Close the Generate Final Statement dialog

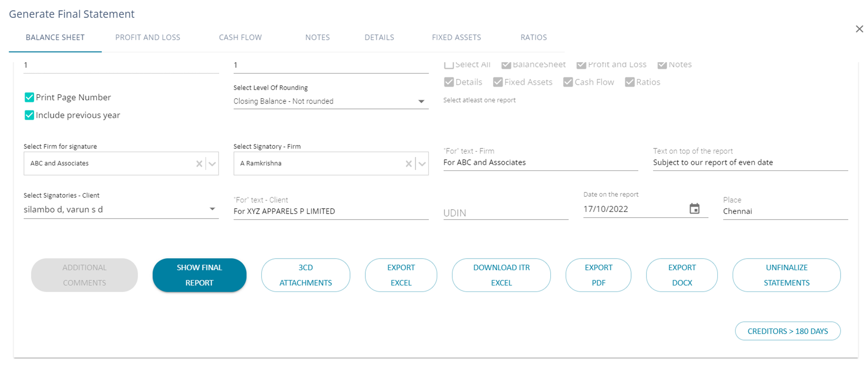[x=859, y=29]
